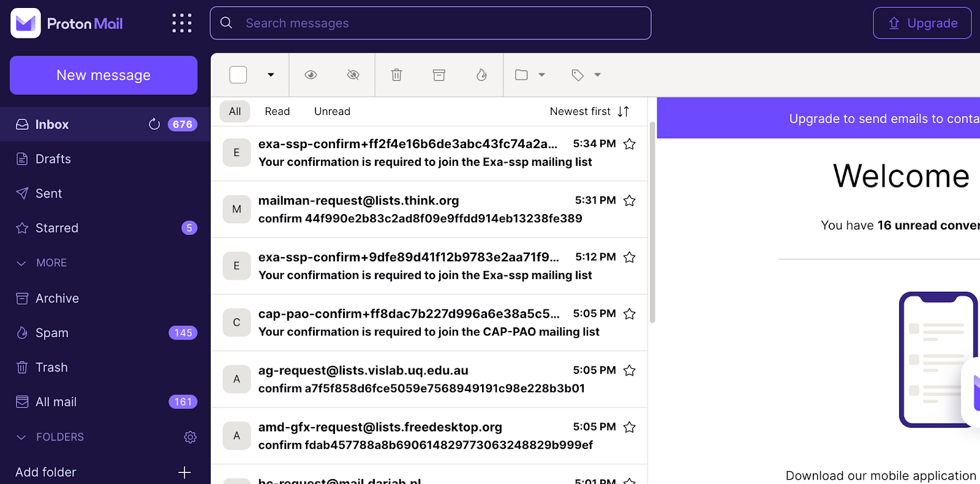Viewport: 980px width, 484px height.
Task: Click the M avatar for mailman-request email
Action: 236,209
